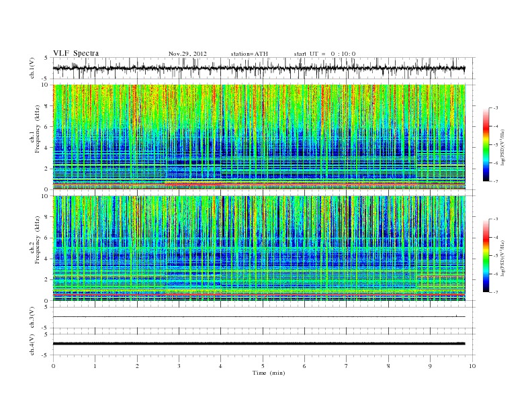The image size is (532, 411).
Task: Click the "ch.3(V)" axis label
Action: (x=32, y=318)
